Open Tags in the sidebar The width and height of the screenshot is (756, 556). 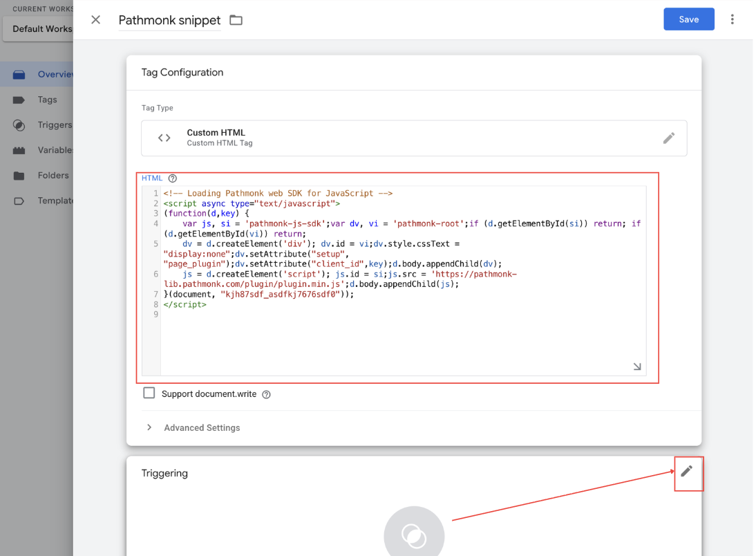(37, 100)
